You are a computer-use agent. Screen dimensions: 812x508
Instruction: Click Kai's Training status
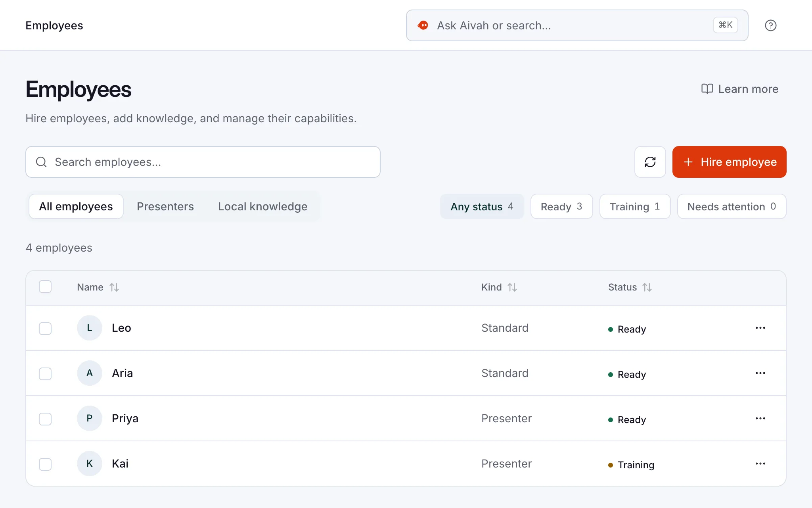coord(631,465)
